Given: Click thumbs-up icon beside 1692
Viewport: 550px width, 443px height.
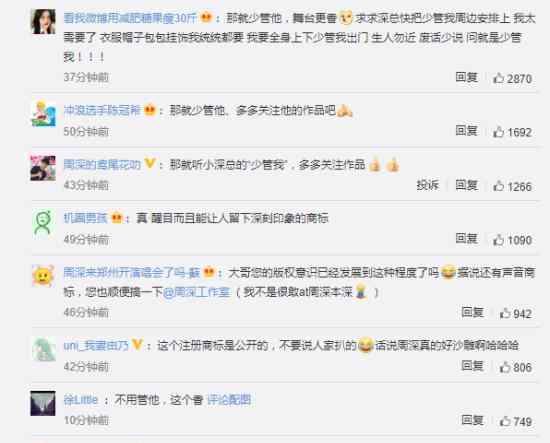Looking at the screenshot, I should pos(498,132).
